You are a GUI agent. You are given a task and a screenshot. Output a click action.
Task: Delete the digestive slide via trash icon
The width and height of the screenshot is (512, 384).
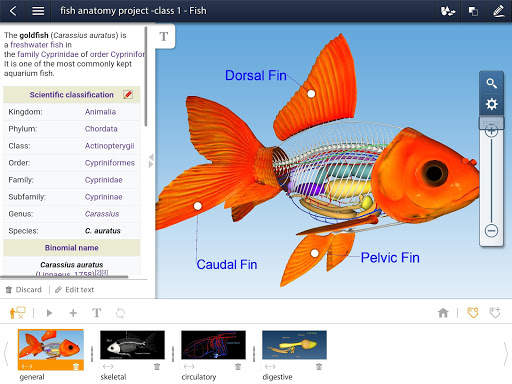pos(319,367)
